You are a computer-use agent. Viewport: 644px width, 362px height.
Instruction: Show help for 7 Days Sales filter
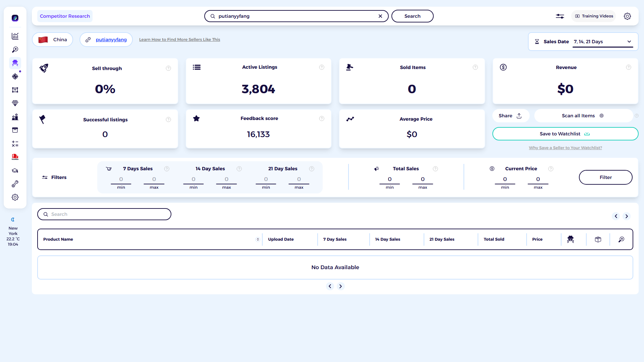tap(167, 169)
